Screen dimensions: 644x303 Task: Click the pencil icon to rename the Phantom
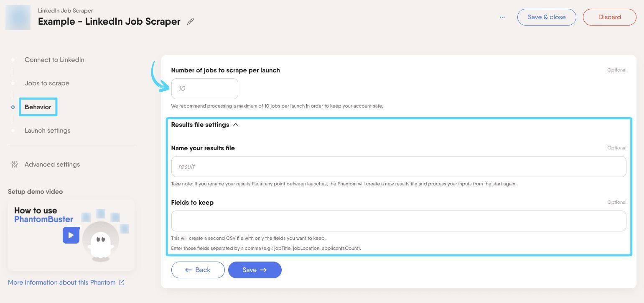coord(191,21)
